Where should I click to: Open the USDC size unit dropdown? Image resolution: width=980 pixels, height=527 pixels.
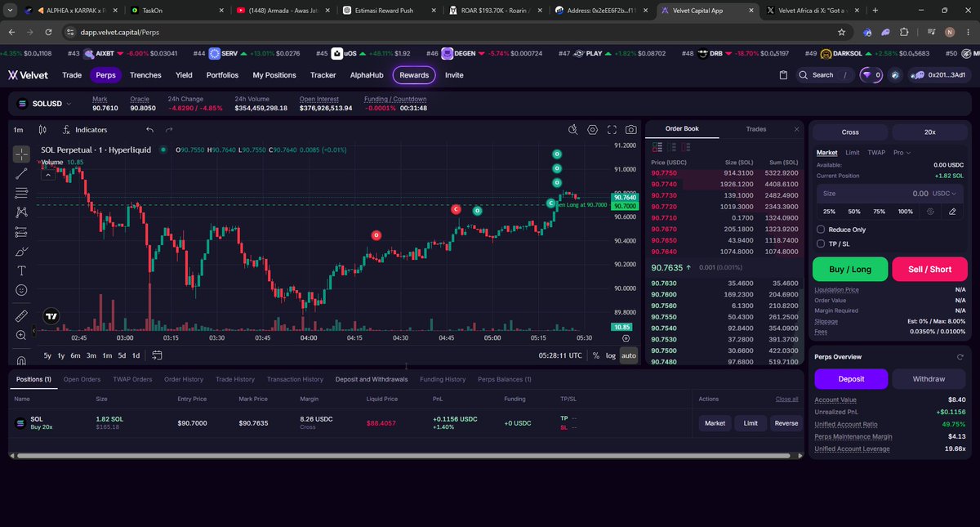[x=946, y=194]
